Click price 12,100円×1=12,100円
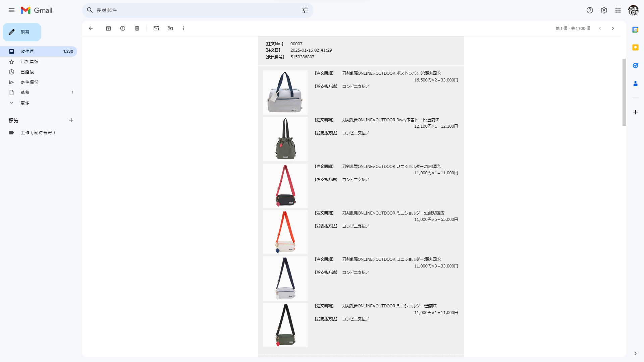644x362 pixels. tap(436, 126)
